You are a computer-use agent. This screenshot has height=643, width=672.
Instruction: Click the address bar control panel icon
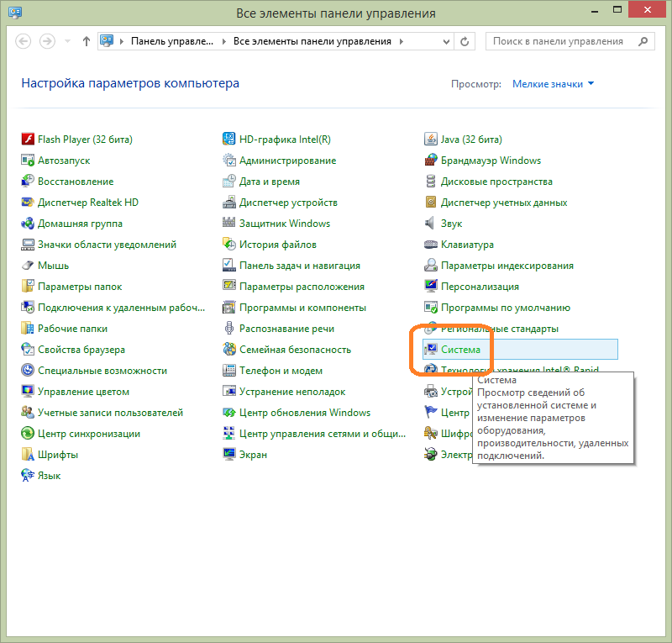[107, 40]
